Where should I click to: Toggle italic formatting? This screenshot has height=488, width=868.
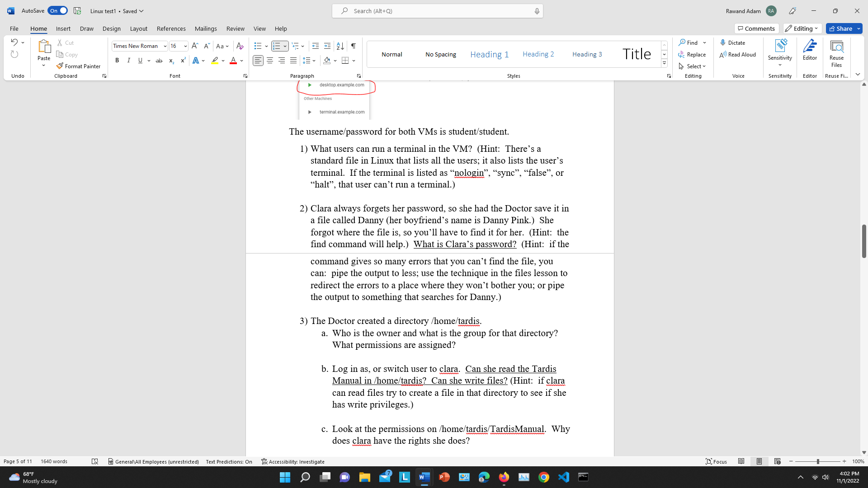pyautogui.click(x=129, y=61)
